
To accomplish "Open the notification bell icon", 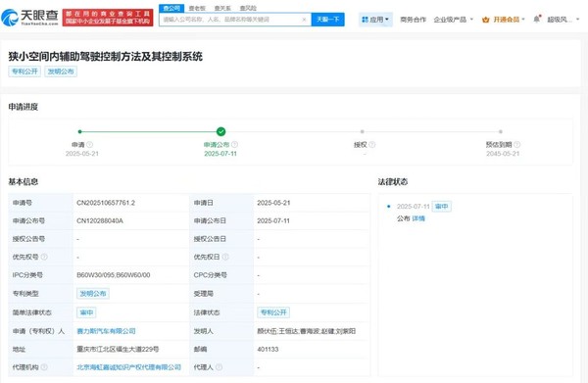I will [537, 20].
